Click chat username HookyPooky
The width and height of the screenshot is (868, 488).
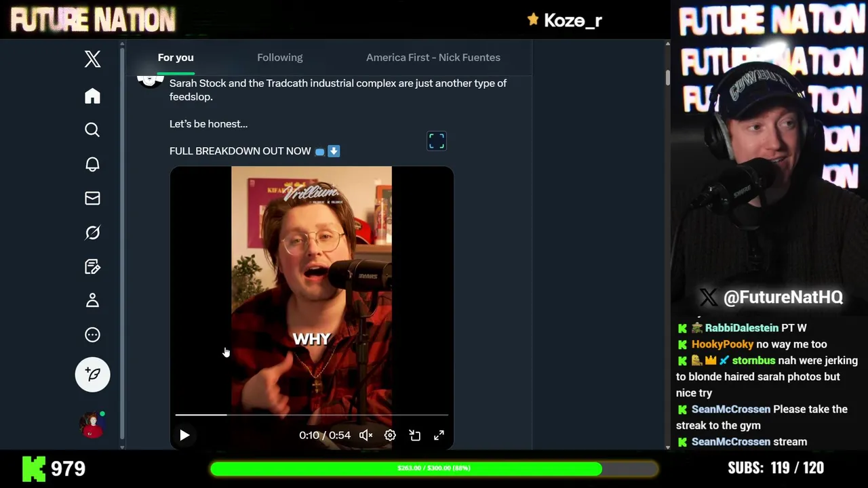click(x=722, y=344)
